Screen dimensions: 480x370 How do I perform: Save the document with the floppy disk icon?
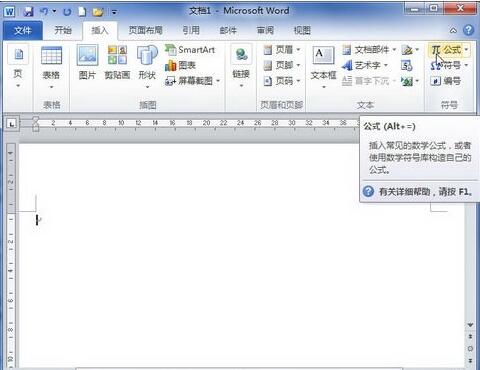29,12
